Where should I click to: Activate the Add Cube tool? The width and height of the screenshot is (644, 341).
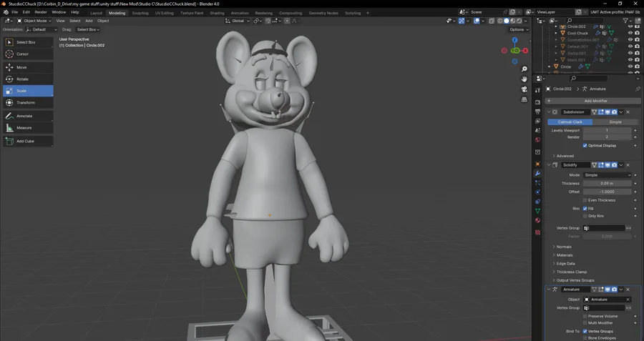28,141
